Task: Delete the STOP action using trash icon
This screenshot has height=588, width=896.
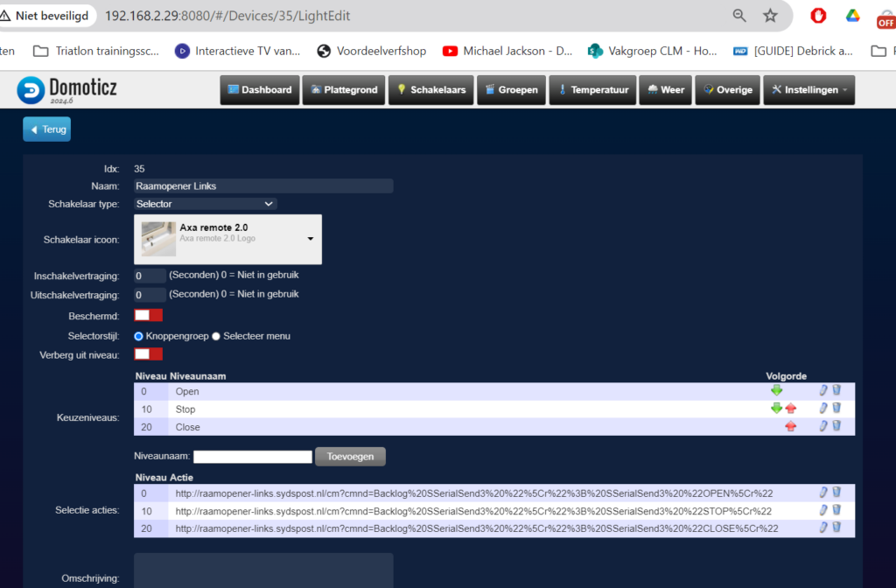Action: [836, 510]
